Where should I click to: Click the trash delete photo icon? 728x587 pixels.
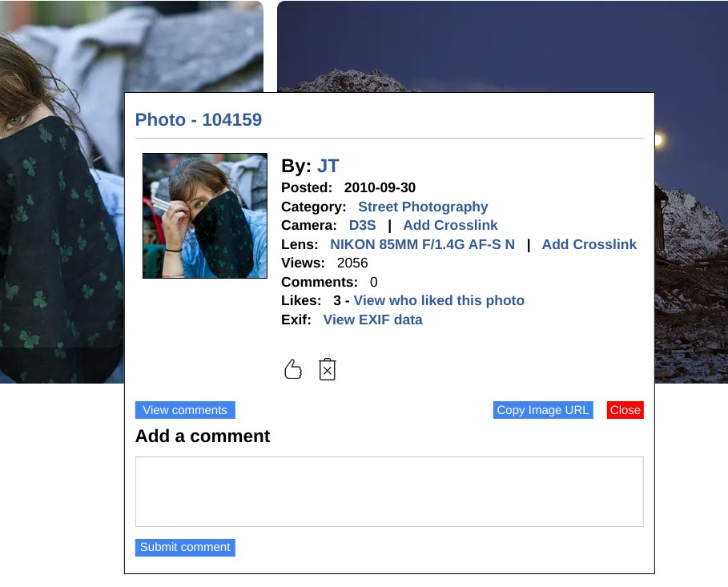(x=328, y=369)
